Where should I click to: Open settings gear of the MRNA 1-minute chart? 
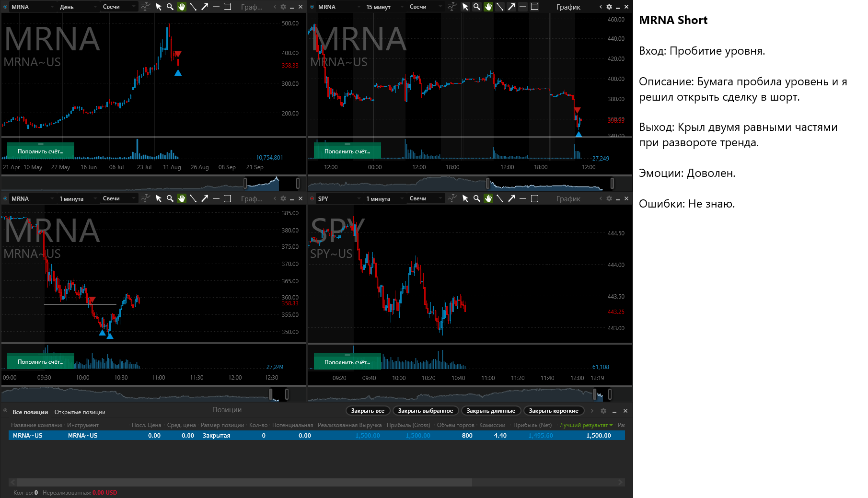[283, 198]
